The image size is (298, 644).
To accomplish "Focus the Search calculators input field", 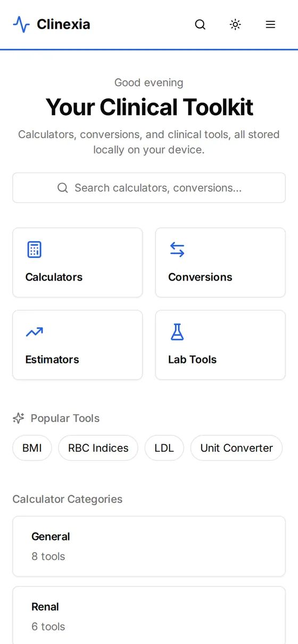I will pos(149,188).
